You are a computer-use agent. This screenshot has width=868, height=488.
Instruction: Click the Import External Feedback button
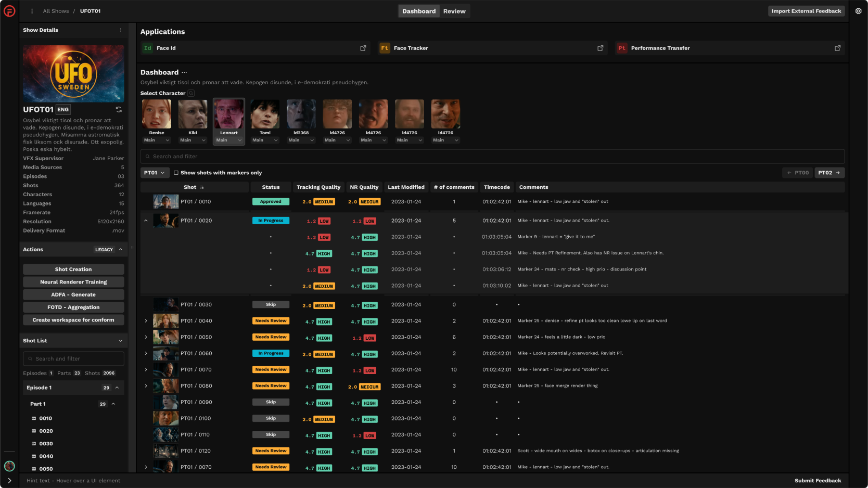coord(806,11)
